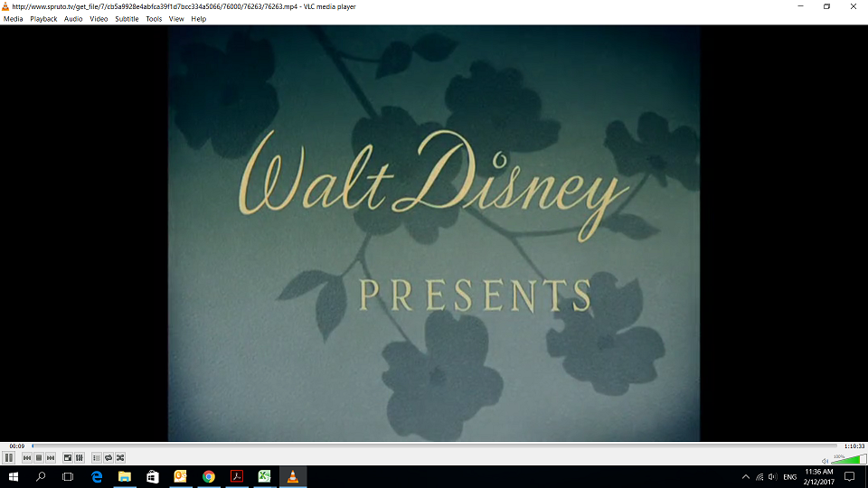Switch to Adobe Reader on taskbar
This screenshot has height=488, width=868.
tap(236, 476)
